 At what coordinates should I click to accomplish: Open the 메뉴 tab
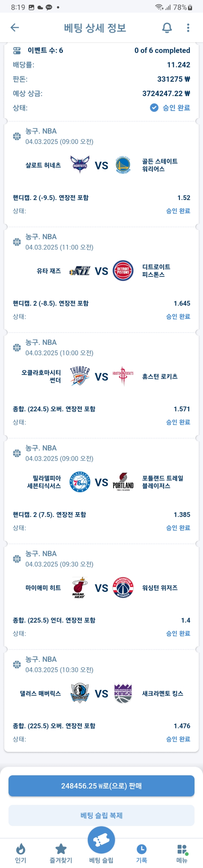point(182,852)
